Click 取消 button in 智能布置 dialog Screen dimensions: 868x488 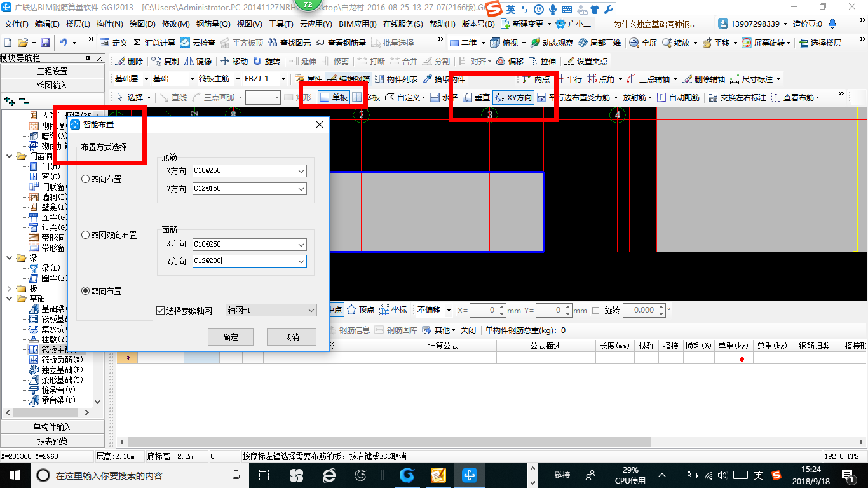pyautogui.click(x=292, y=337)
